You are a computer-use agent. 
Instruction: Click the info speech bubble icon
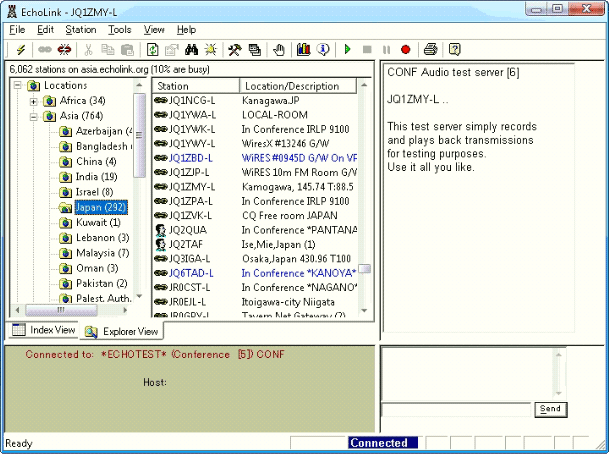[x=323, y=50]
